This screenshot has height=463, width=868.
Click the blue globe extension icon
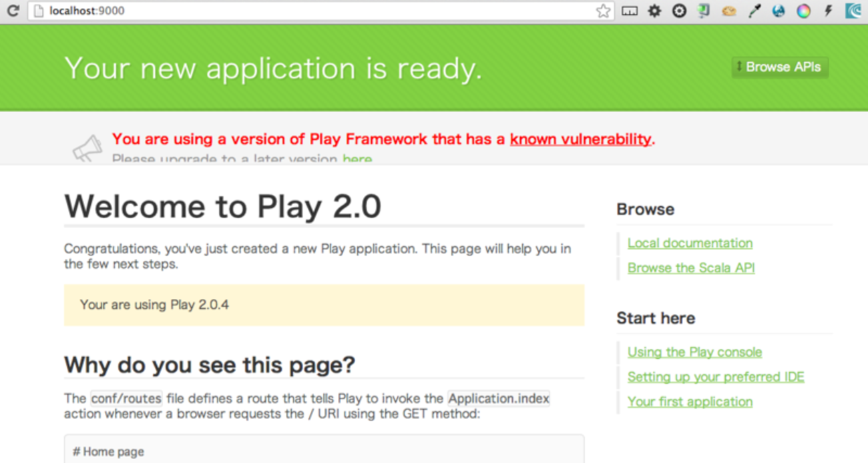click(x=779, y=11)
